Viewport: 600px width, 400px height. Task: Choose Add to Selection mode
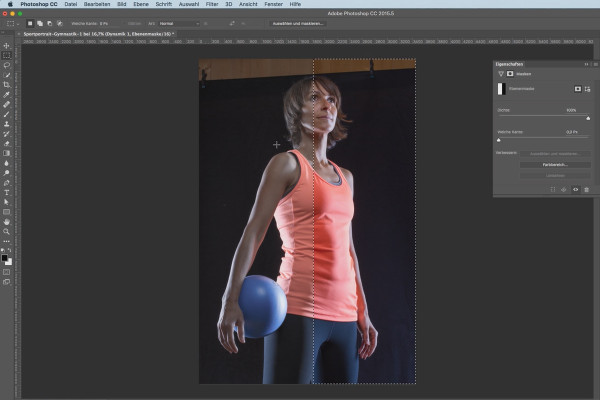pyautogui.click(x=40, y=23)
